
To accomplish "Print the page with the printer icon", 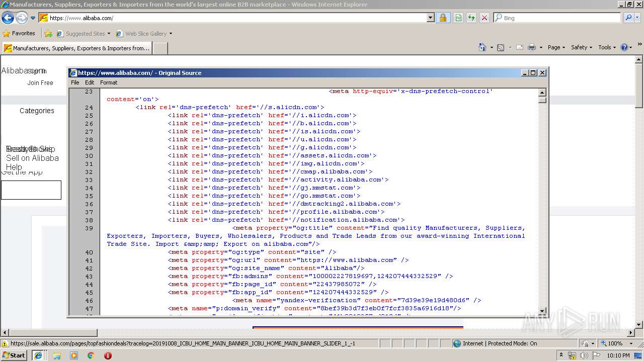I will click(x=532, y=47).
